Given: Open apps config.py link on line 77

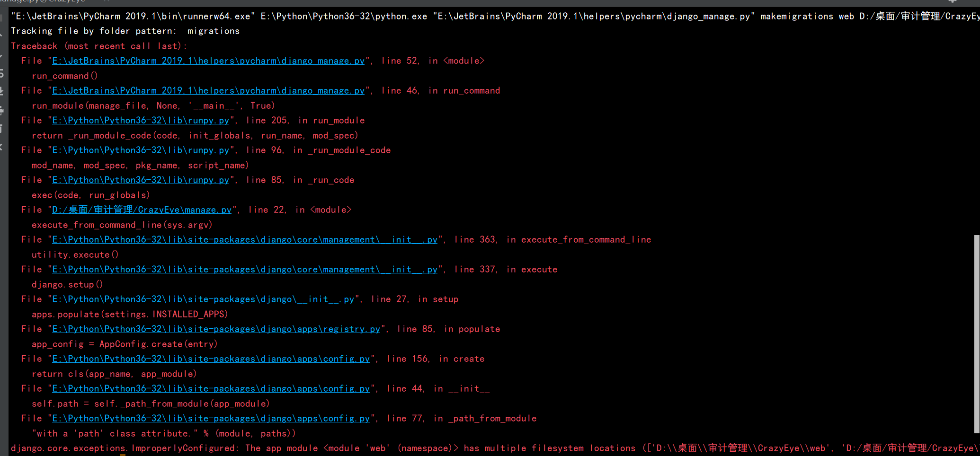Looking at the screenshot, I should click(x=211, y=419).
